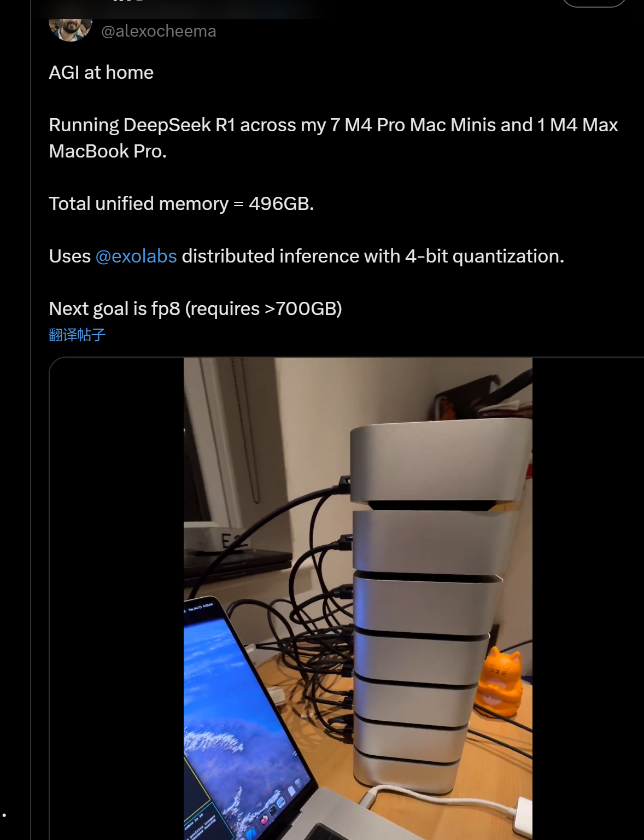Visit the @alexocheema handle
644x840 pixels.
(x=159, y=31)
